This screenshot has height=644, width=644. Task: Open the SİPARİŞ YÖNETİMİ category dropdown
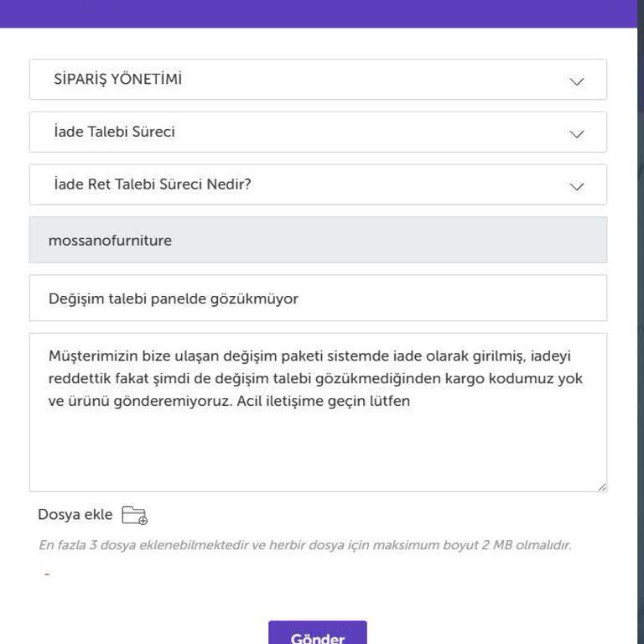click(317, 80)
